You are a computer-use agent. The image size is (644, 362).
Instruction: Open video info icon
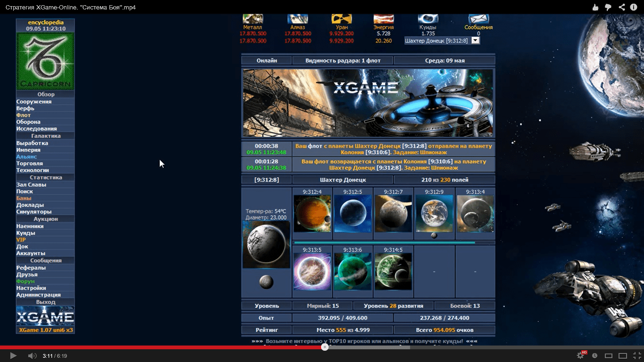(634, 7)
